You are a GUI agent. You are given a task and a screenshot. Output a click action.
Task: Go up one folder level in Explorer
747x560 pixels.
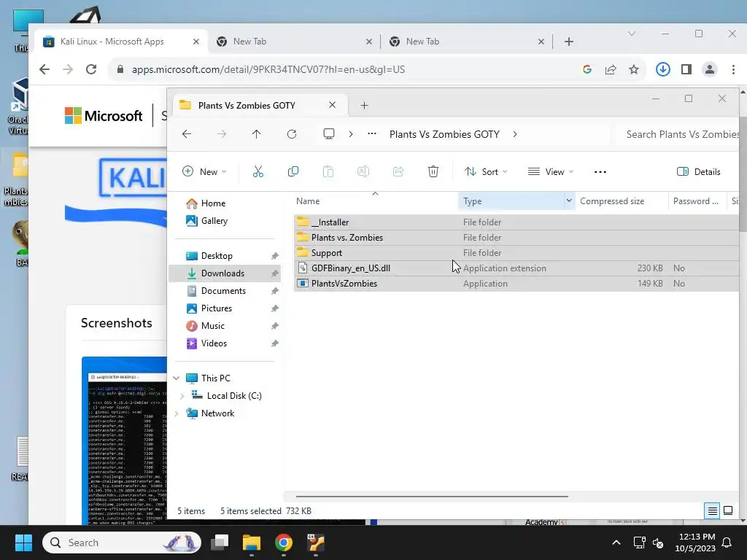pos(256,134)
